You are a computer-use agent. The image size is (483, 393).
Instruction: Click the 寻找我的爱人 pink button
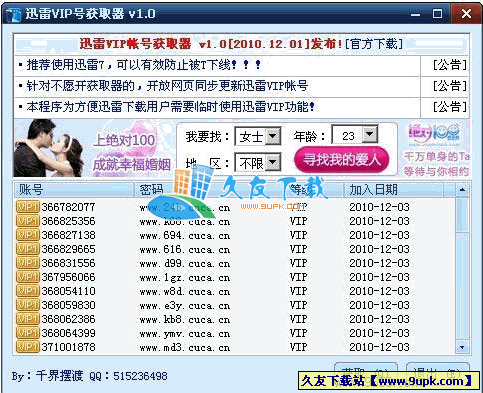(x=342, y=160)
